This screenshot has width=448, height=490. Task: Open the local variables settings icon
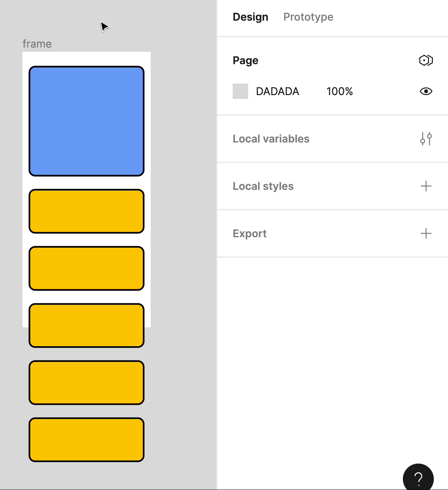426,139
